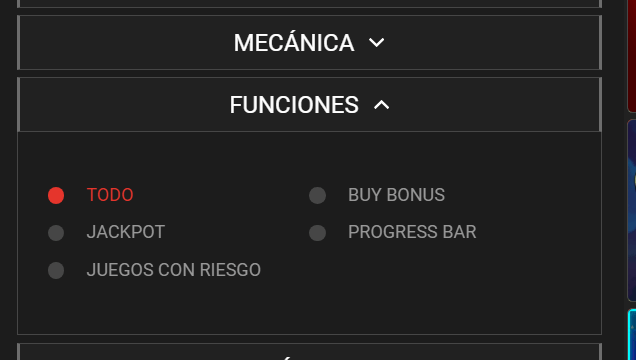Click the MECÁNICA heading text
Viewport: 636px width, 360px height.
pyautogui.click(x=294, y=43)
